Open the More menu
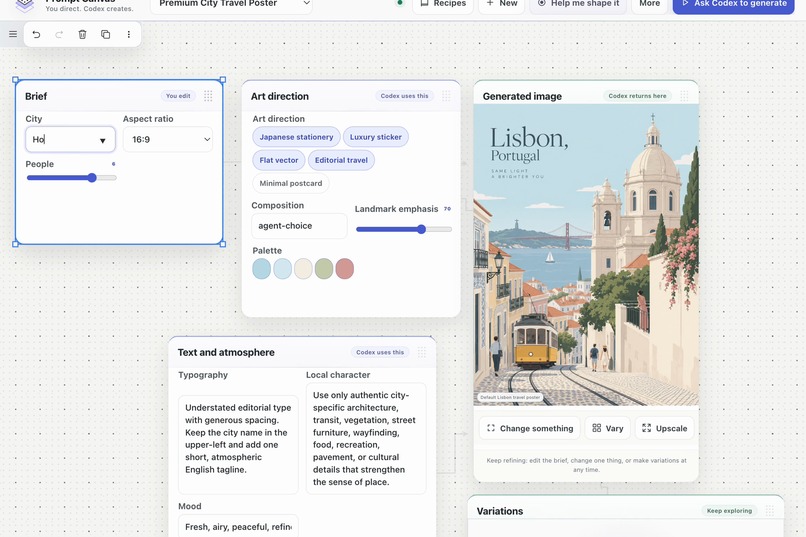The width and height of the screenshot is (806, 537). tap(650, 4)
